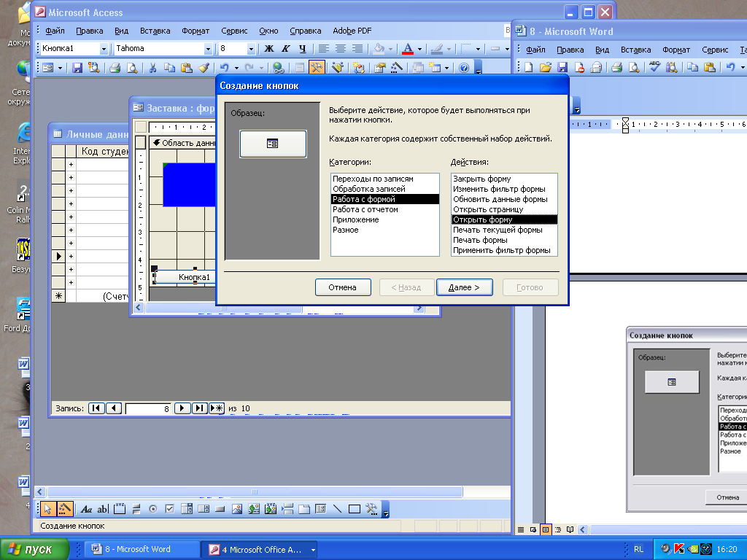Image resolution: width=747 pixels, height=560 pixels.
Task: Click Print icon in Access toolbar
Action: pyautogui.click(x=115, y=68)
